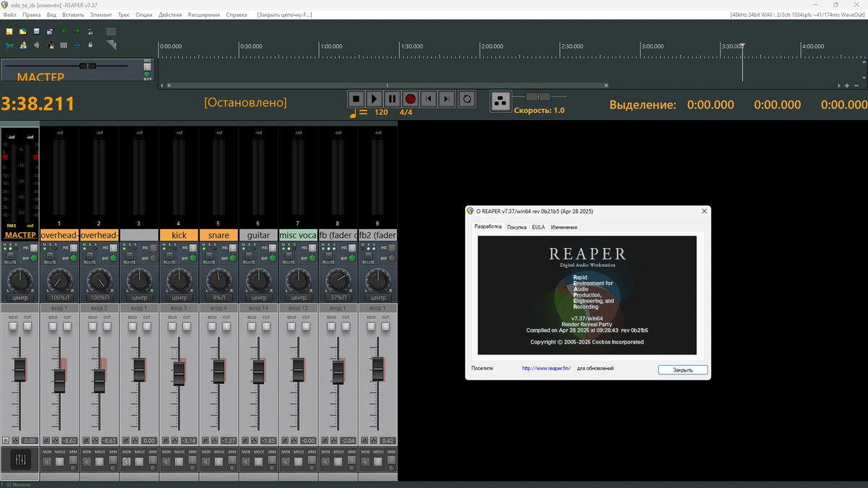Open input selector on unnamed track 3

pos(139,308)
